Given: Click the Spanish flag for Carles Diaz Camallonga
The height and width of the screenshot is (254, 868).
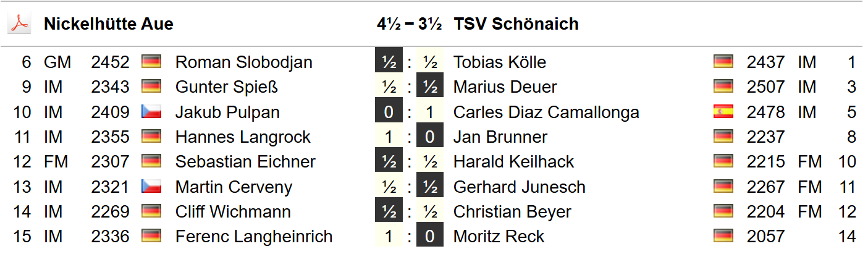Looking at the screenshot, I should point(723,112).
